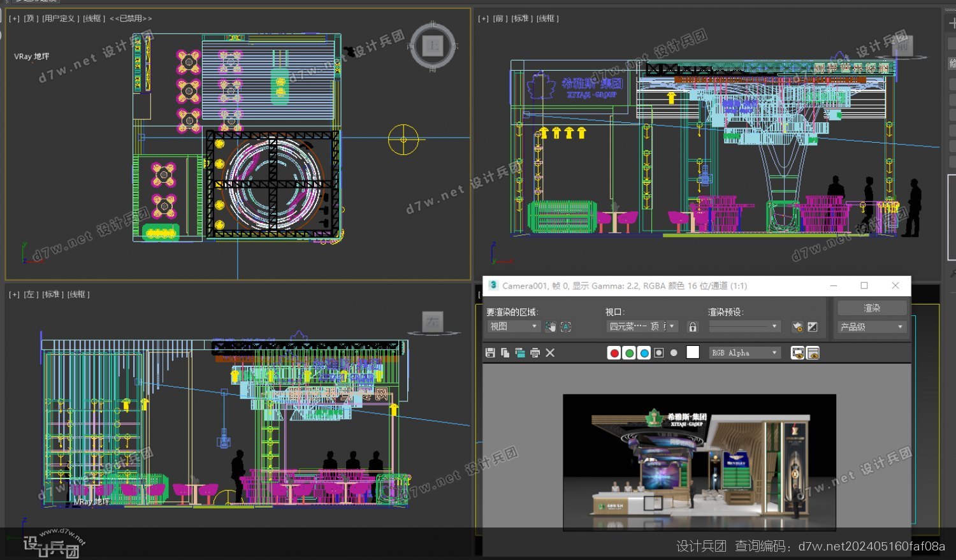Viewport: 956px width, 560px height.
Task: Click the Auto Region Selected icon
Action: pyautogui.click(x=565, y=327)
